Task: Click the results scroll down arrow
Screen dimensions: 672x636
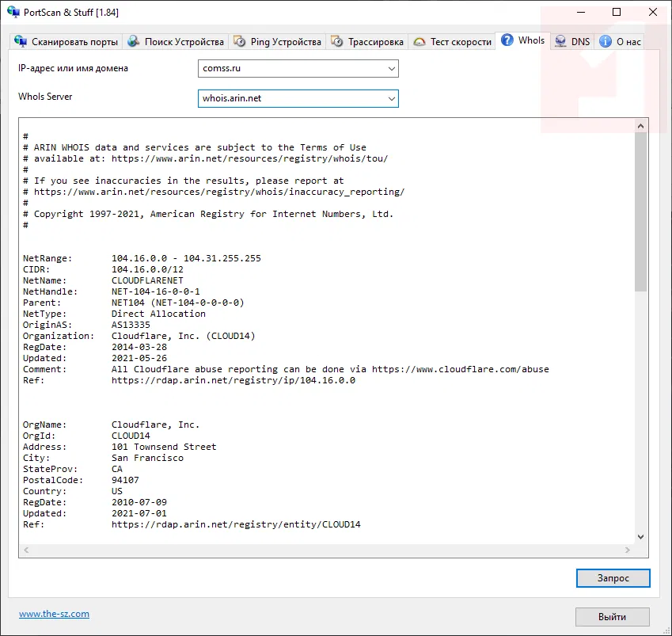Action: (x=640, y=537)
